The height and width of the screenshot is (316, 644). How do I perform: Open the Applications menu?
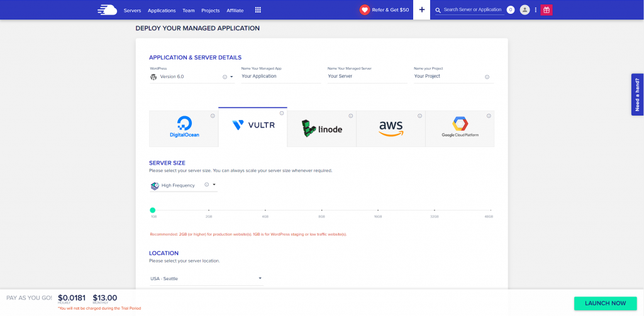coord(162,10)
